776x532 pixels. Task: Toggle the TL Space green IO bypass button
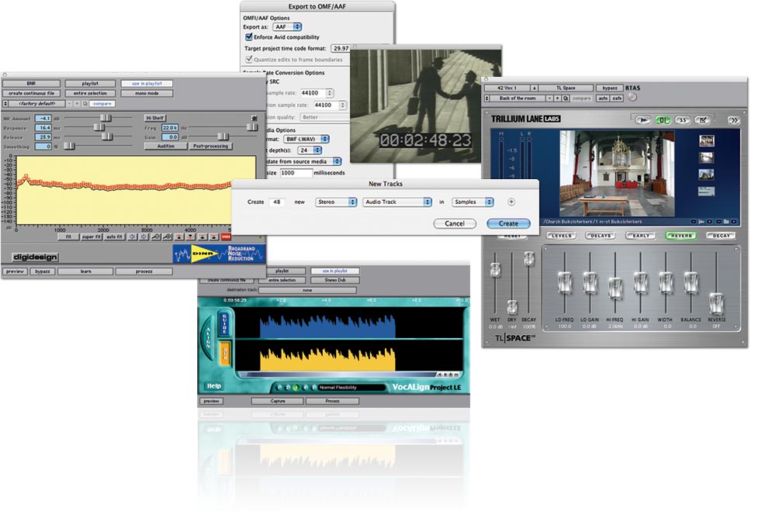pyautogui.click(x=663, y=119)
